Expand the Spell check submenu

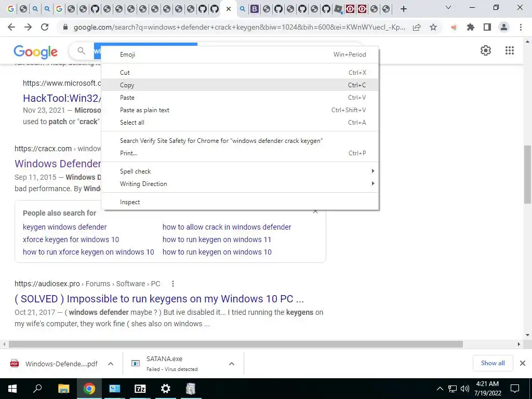point(240,171)
